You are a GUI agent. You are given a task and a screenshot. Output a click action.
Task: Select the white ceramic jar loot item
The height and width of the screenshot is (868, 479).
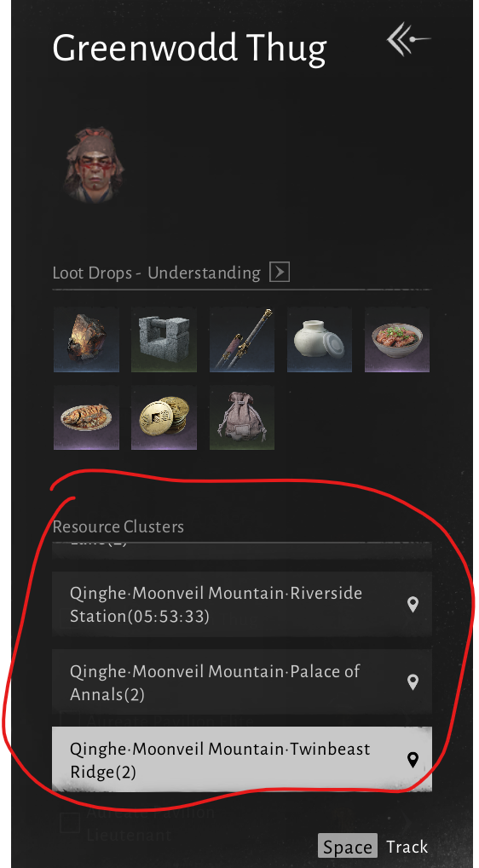tap(320, 339)
